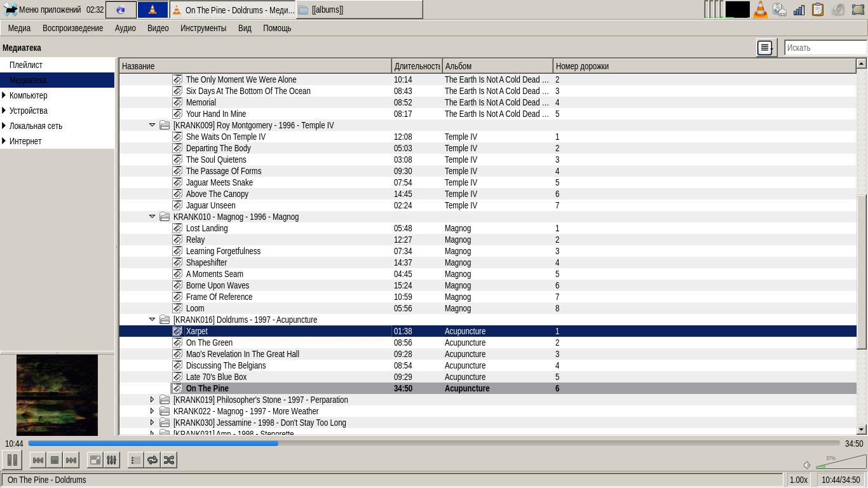This screenshot has width=868, height=488.
Task: Click the playlist vertical scrollbar thumb
Action: [x=862, y=271]
